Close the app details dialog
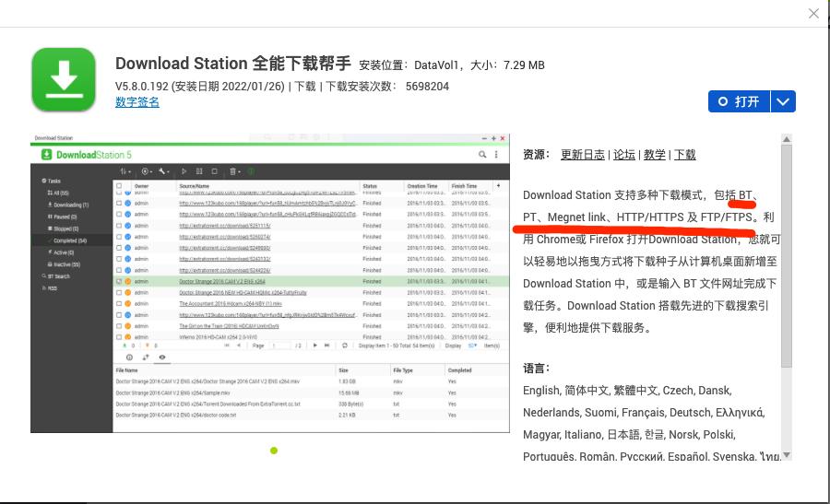830x504 pixels. coord(813,13)
